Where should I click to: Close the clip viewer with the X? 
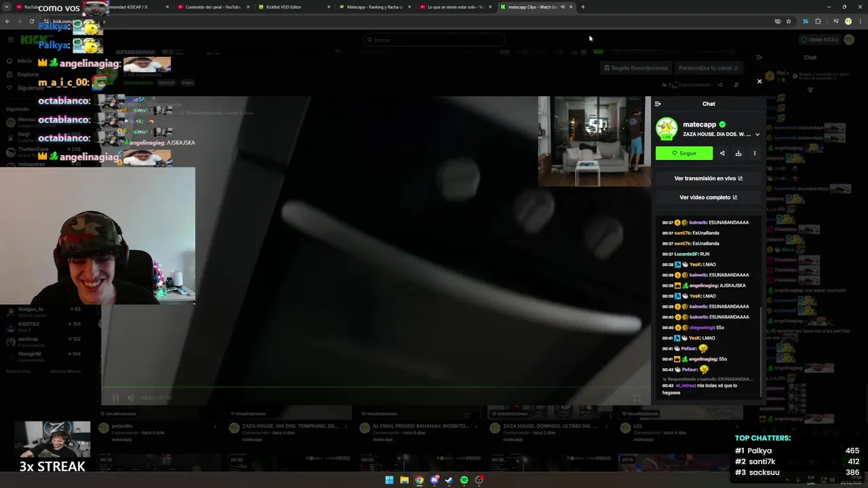[x=759, y=81]
